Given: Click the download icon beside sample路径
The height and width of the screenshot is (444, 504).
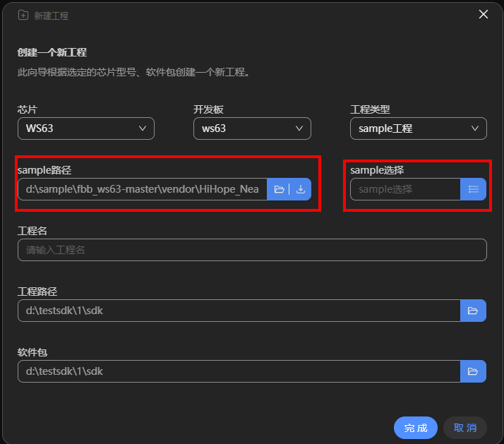Looking at the screenshot, I should [301, 189].
